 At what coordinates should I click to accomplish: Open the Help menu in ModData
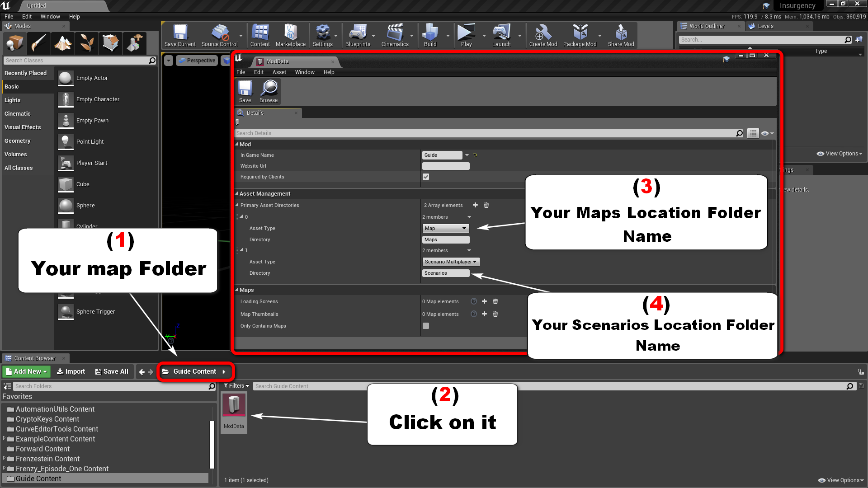[329, 72]
